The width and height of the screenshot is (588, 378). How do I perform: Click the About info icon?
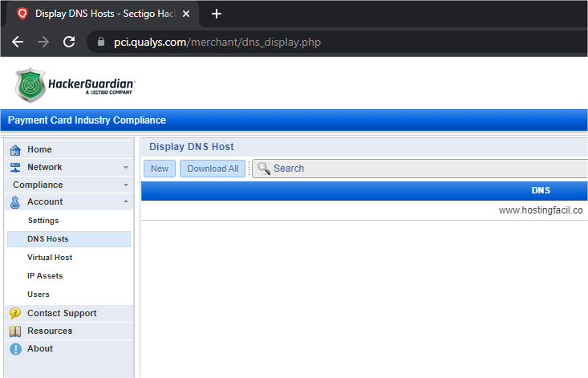click(15, 349)
